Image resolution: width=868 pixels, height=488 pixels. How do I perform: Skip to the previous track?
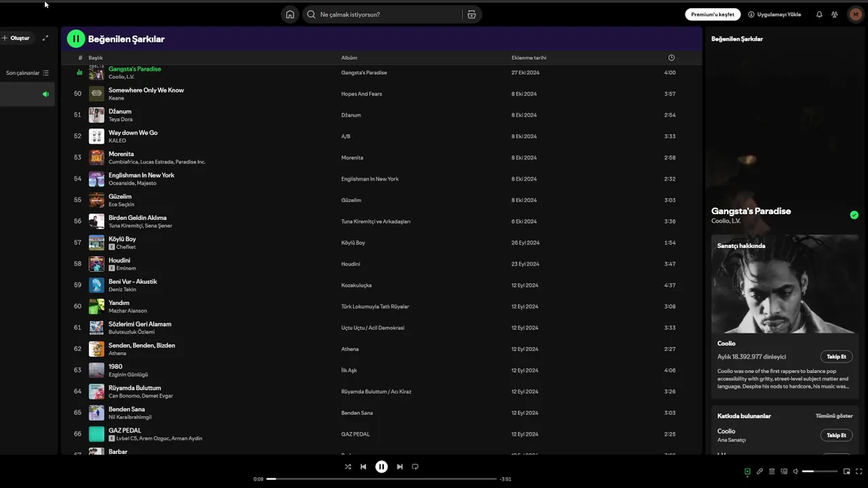point(363,466)
